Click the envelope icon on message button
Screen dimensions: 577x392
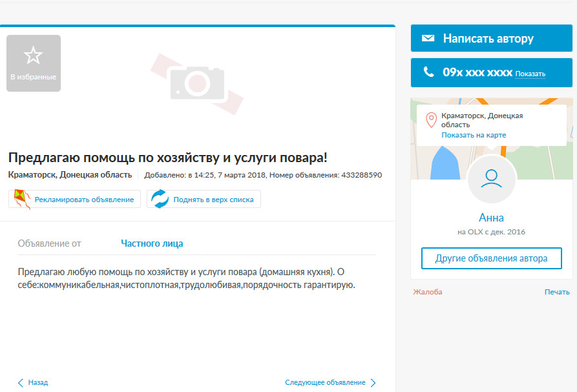(428, 38)
